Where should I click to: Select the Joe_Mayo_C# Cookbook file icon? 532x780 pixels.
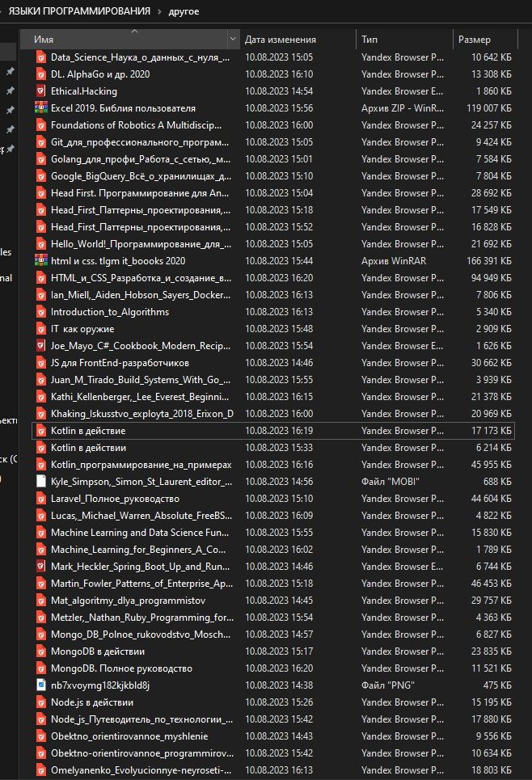40,346
